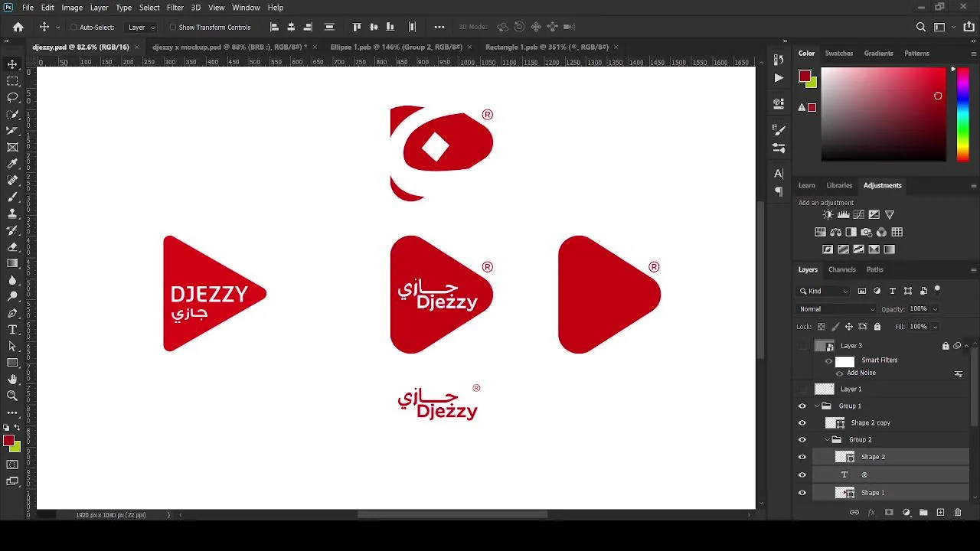The image size is (980, 551).
Task: Open the Window menu
Action: point(246,8)
